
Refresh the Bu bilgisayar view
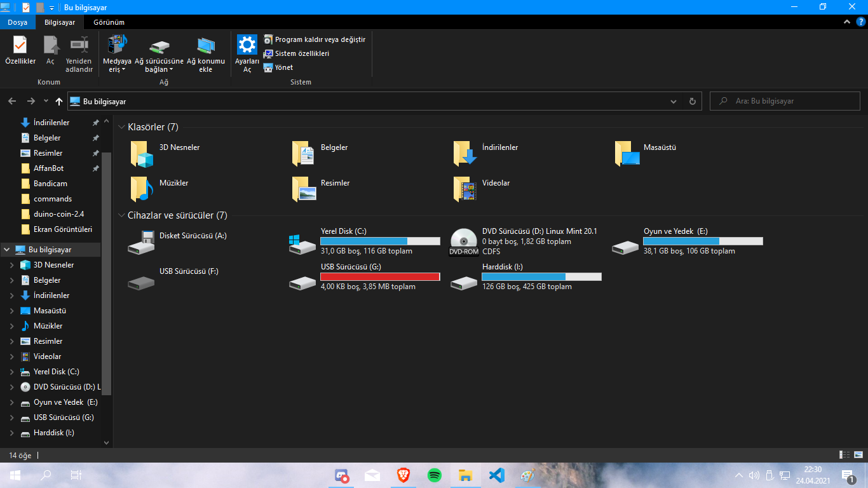click(693, 101)
